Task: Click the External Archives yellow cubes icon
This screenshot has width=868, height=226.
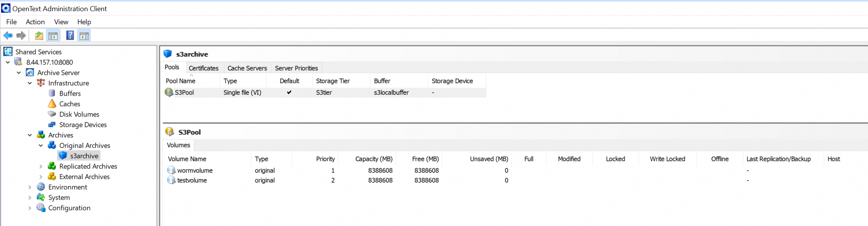Action: pos(52,176)
